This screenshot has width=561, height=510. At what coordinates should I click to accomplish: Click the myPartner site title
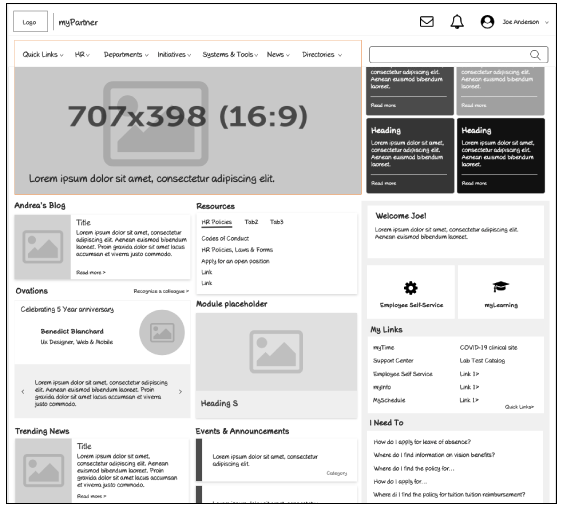coord(78,22)
